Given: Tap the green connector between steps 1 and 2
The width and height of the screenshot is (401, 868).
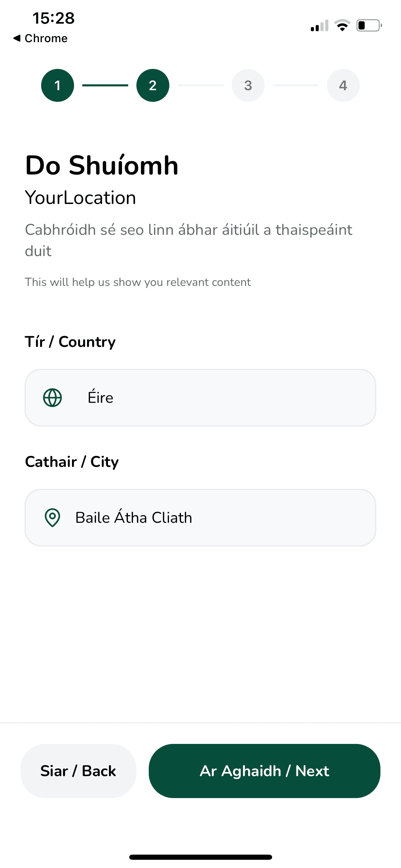Looking at the screenshot, I should [105, 85].
